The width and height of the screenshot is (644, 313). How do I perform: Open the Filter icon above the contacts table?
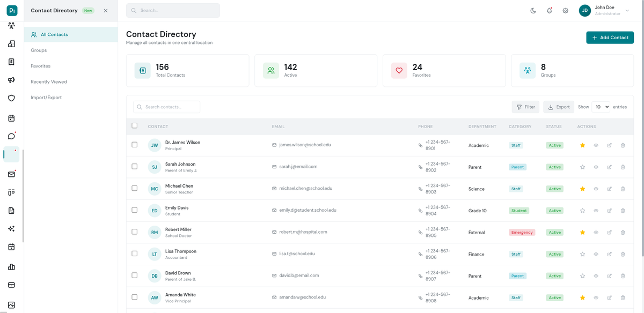[x=519, y=107]
